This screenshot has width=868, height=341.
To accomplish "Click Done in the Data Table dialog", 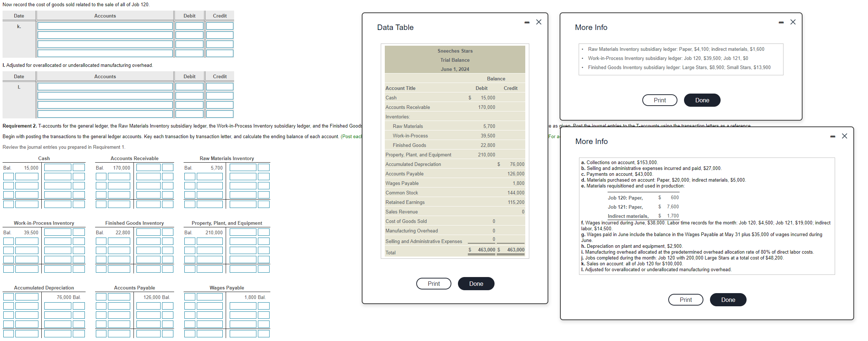I will 476,284.
